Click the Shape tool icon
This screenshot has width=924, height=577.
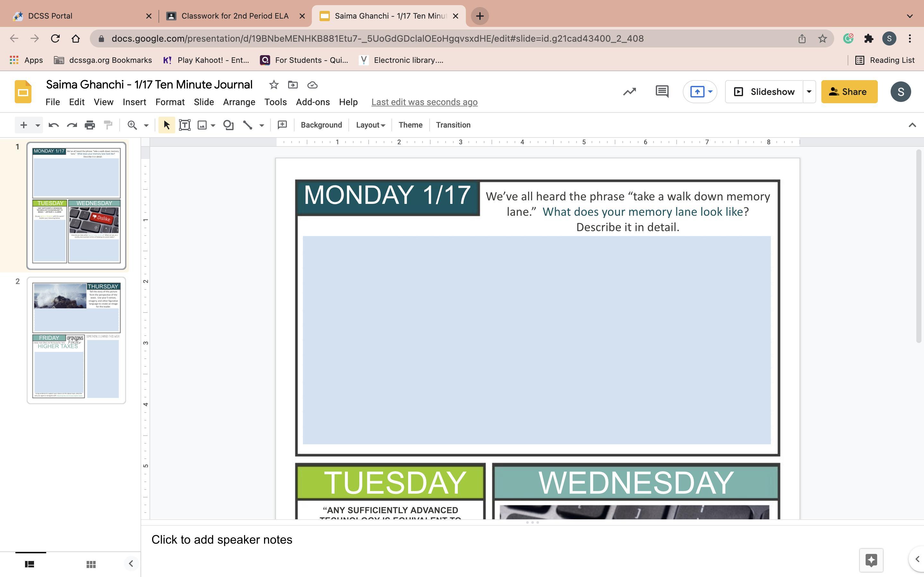(x=228, y=125)
